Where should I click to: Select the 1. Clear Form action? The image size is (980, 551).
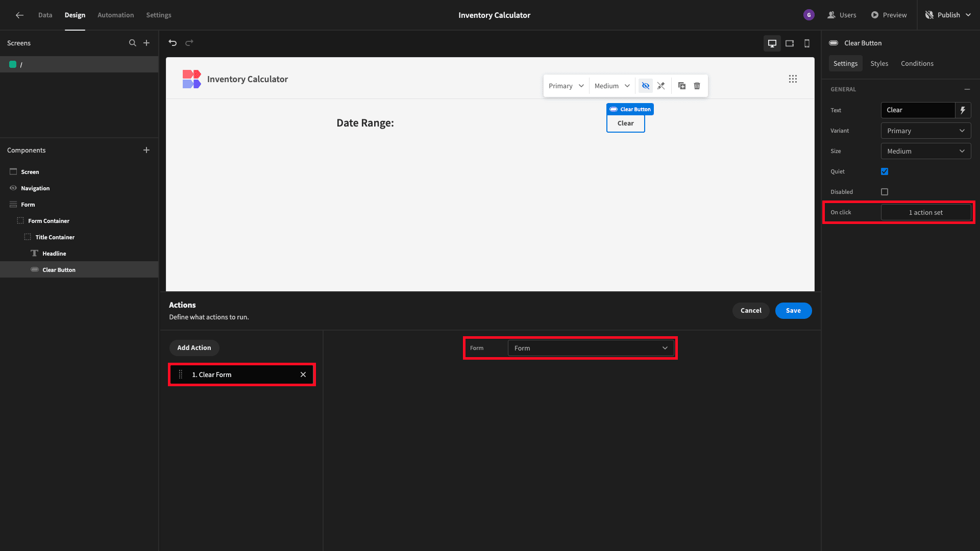pos(242,374)
